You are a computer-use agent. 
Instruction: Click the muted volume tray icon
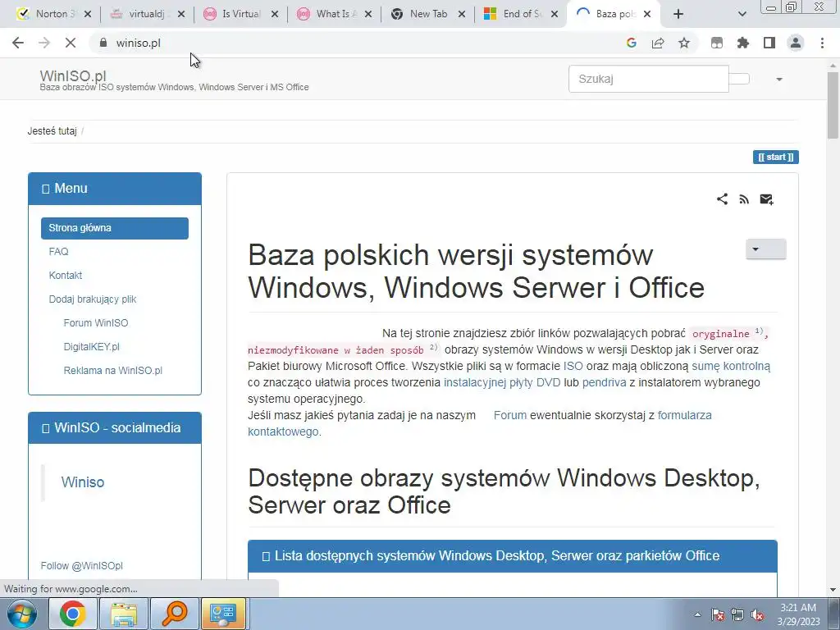[757, 614]
